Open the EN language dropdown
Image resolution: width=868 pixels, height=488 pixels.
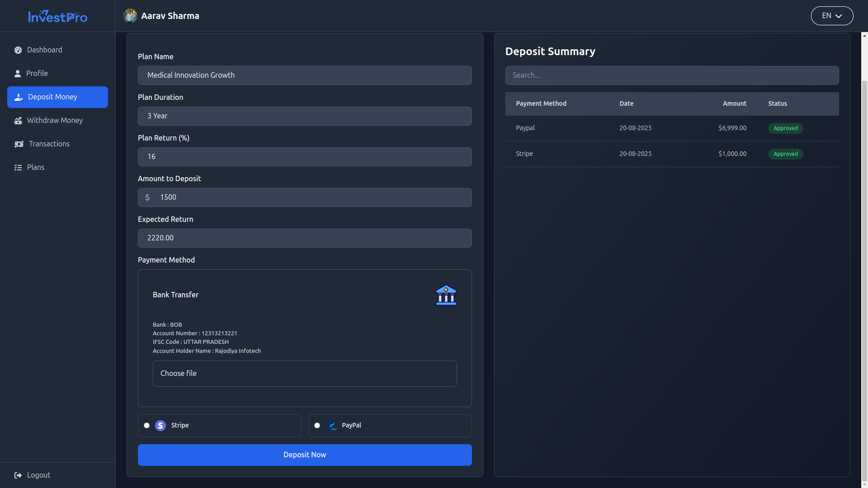click(x=832, y=16)
